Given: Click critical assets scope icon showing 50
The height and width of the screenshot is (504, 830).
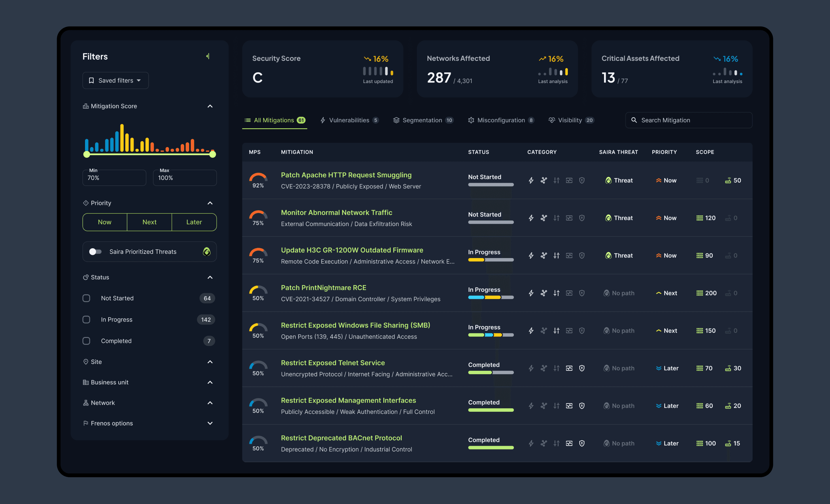Looking at the screenshot, I should [x=728, y=180].
